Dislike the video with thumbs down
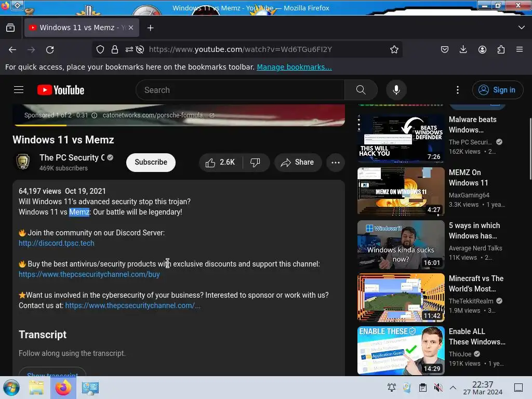 [256, 163]
